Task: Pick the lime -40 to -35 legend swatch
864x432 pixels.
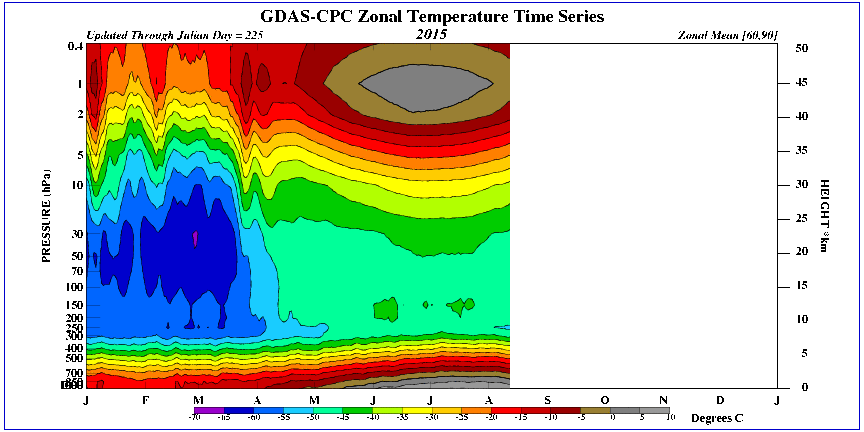Action: click(387, 411)
